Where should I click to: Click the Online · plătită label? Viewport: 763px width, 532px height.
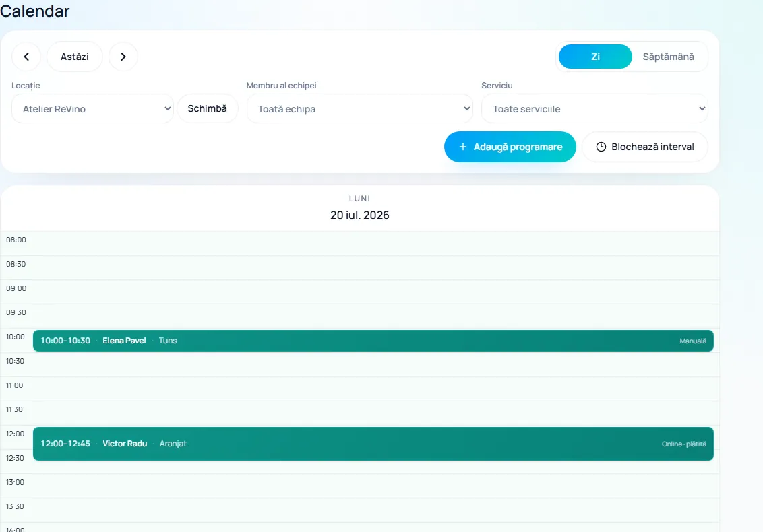click(683, 444)
